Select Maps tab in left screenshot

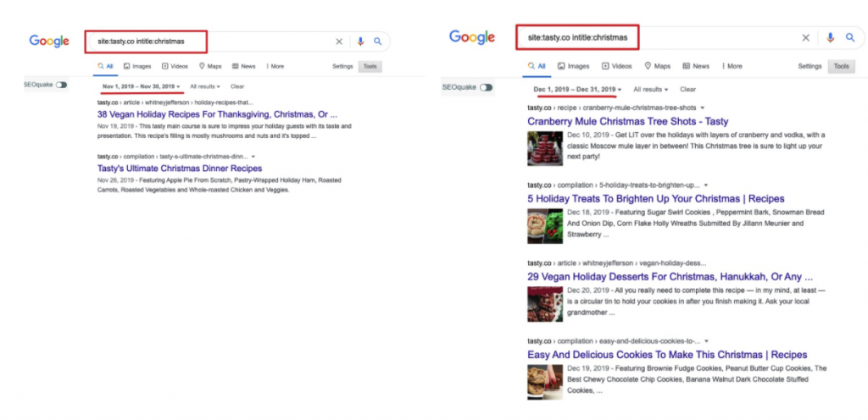tap(210, 66)
